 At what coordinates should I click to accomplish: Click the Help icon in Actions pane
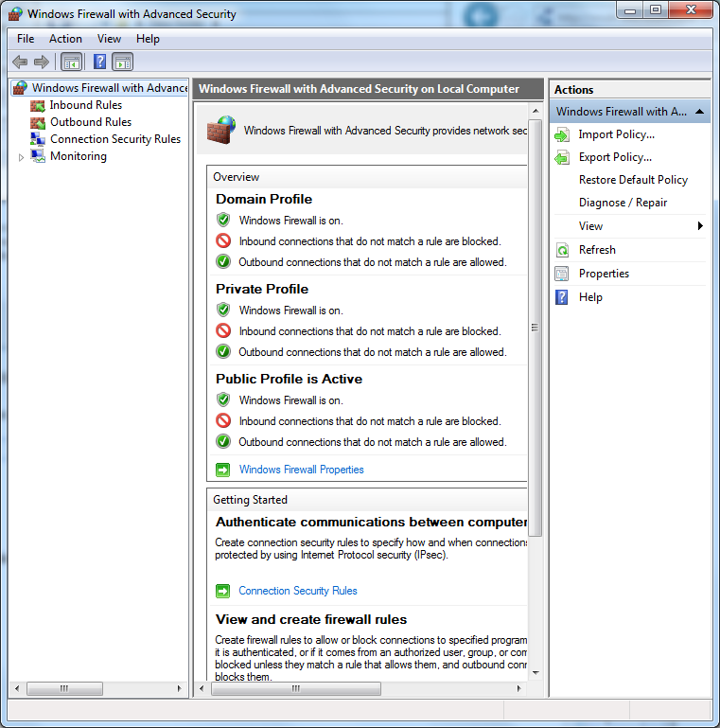point(562,297)
